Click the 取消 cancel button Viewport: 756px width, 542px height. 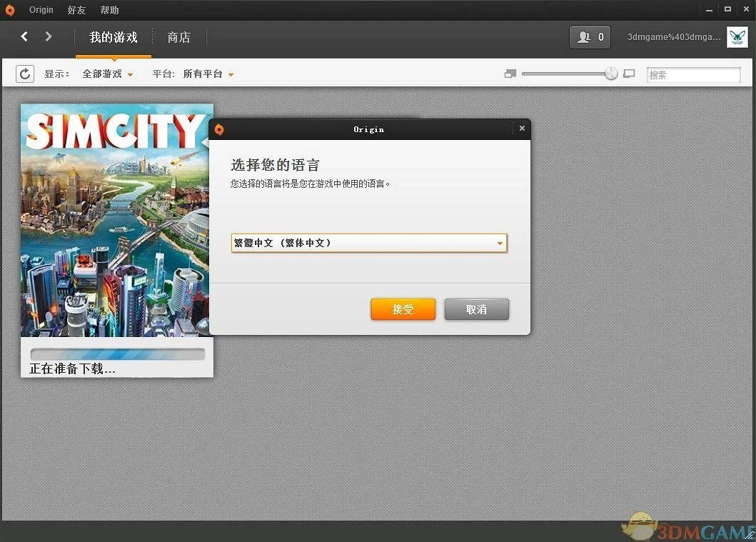tap(476, 308)
